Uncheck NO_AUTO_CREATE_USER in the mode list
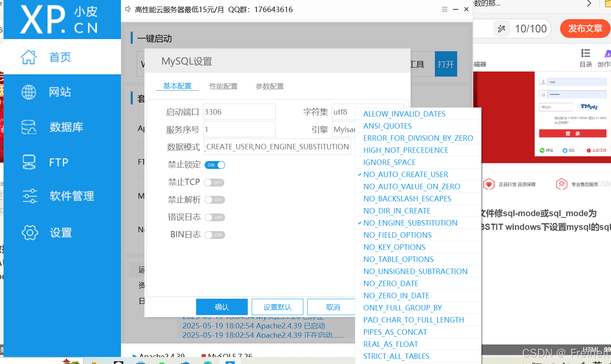 tap(418, 174)
